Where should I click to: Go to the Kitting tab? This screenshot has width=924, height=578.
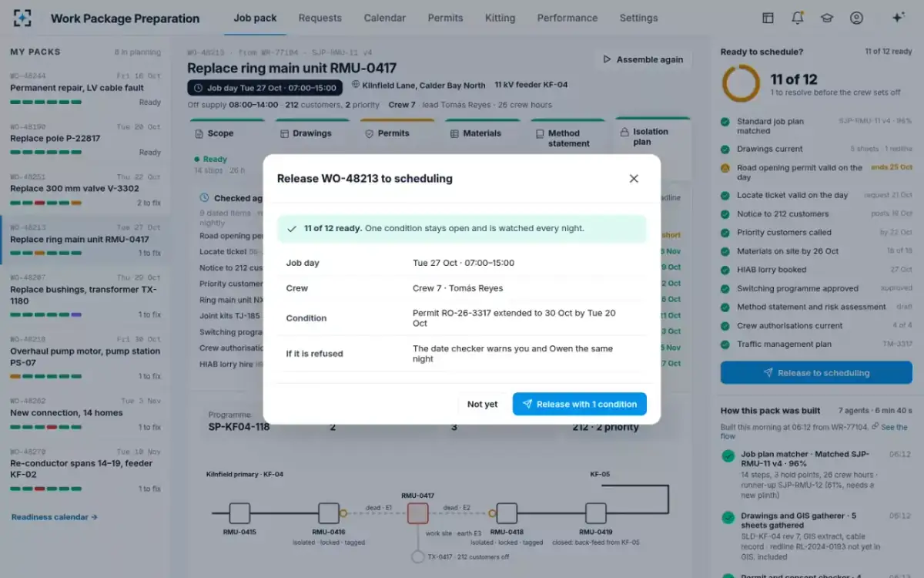[500, 18]
